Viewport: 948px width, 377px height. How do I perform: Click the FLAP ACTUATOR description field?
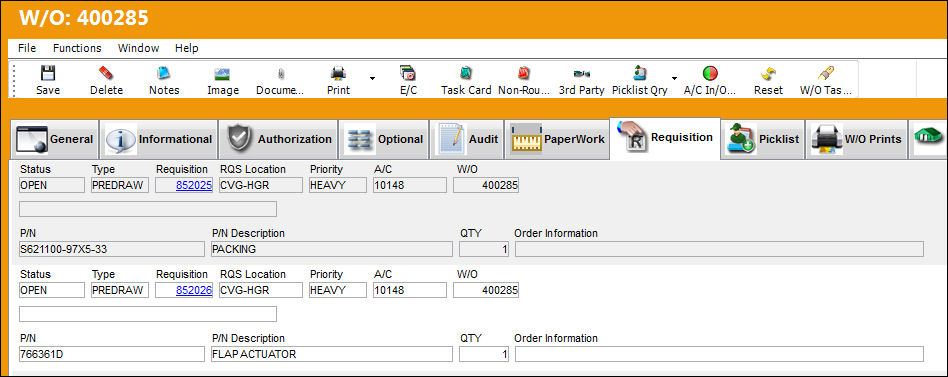click(331, 354)
